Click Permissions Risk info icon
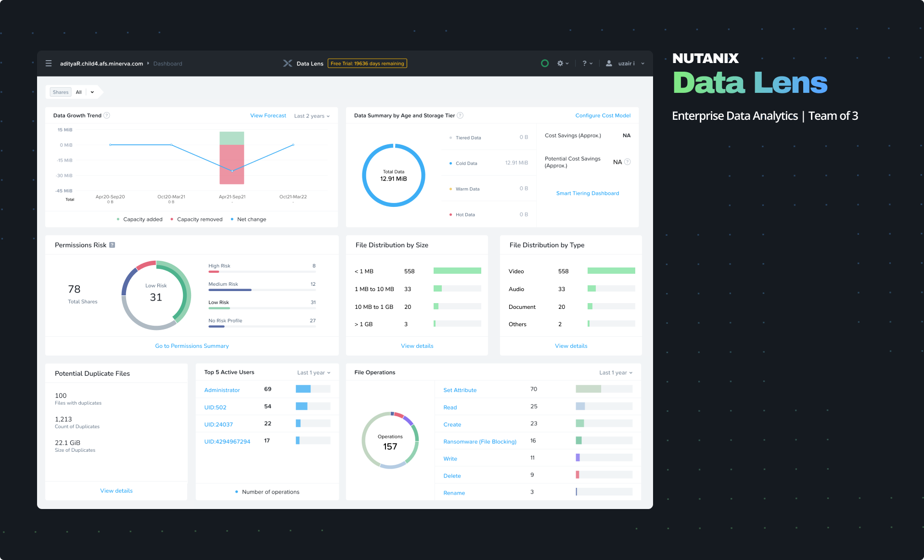The height and width of the screenshot is (560, 924). 112,245
